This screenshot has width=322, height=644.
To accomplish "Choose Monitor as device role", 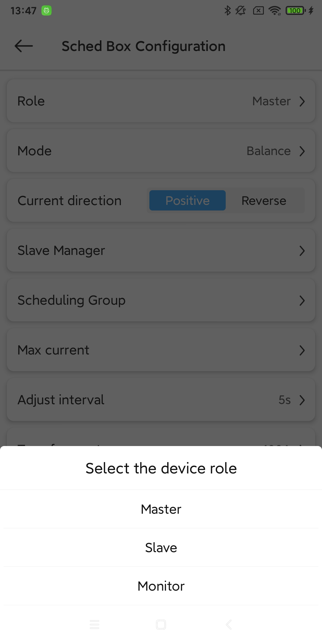I will (161, 586).
